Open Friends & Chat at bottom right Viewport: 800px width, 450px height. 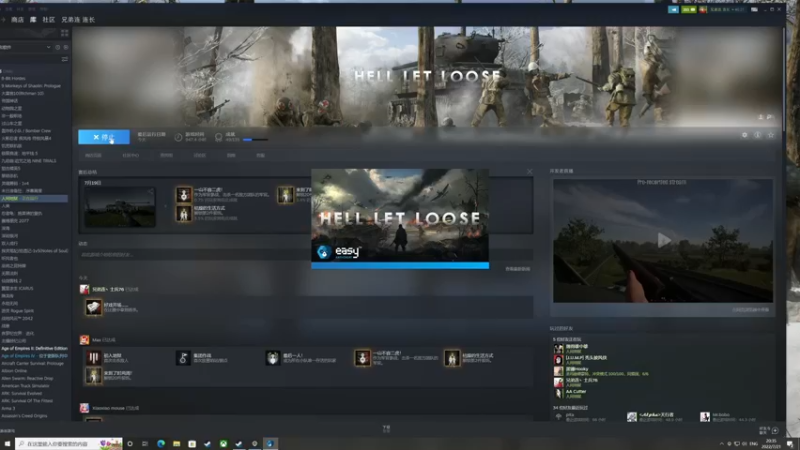click(x=769, y=430)
